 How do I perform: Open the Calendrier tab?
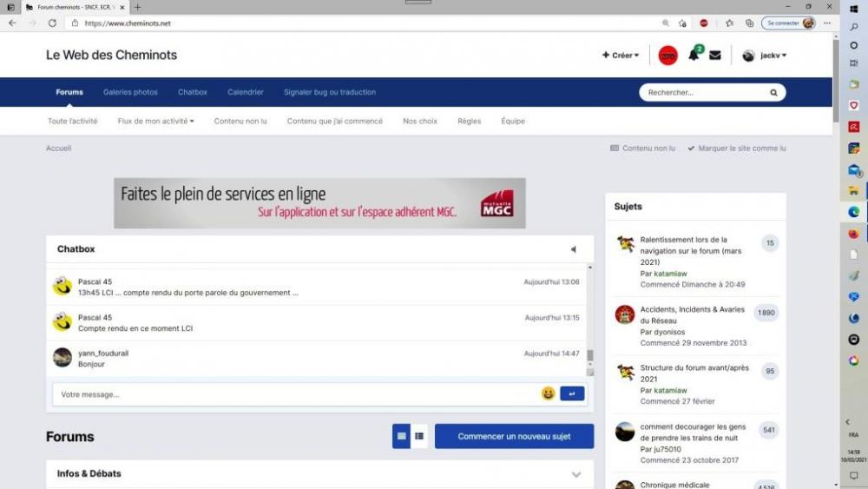pyautogui.click(x=246, y=92)
